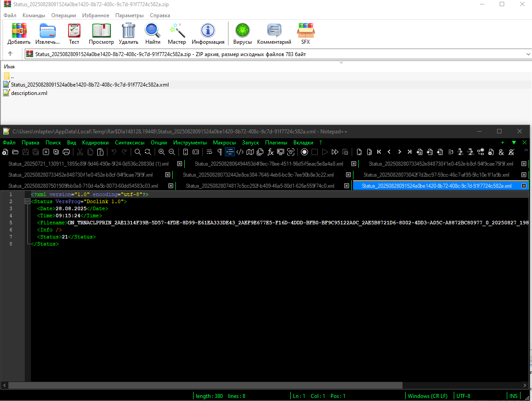Open the Файл menu in WinRAR

click(x=10, y=15)
